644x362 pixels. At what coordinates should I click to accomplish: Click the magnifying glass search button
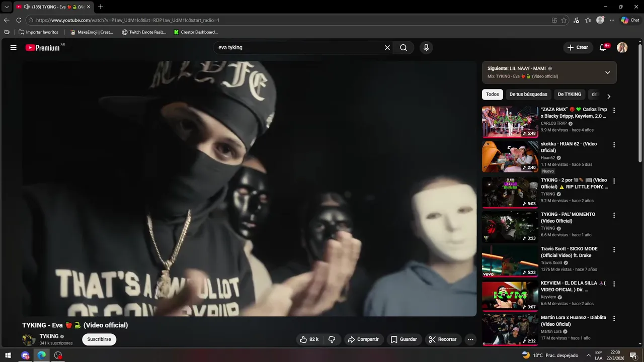(x=404, y=48)
